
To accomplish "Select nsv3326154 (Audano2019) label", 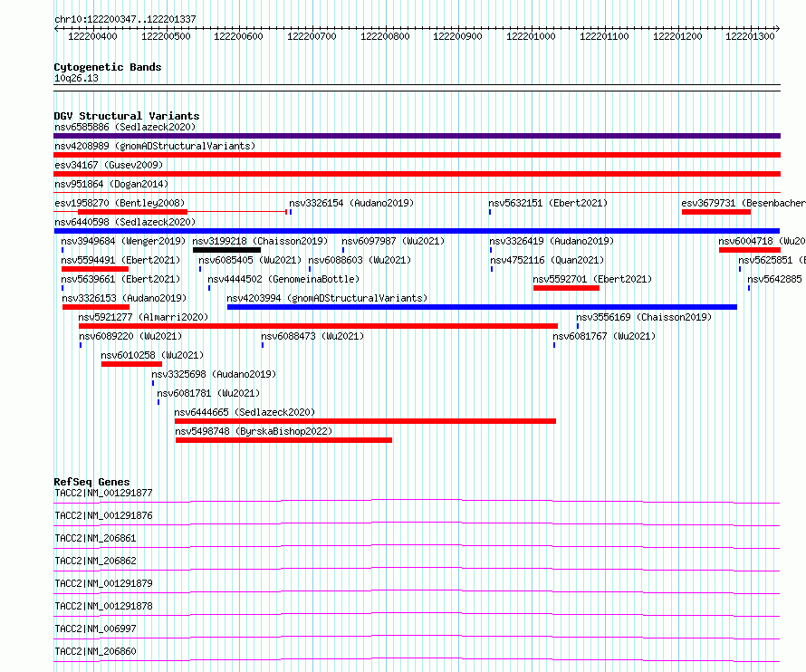I will (x=351, y=203).
